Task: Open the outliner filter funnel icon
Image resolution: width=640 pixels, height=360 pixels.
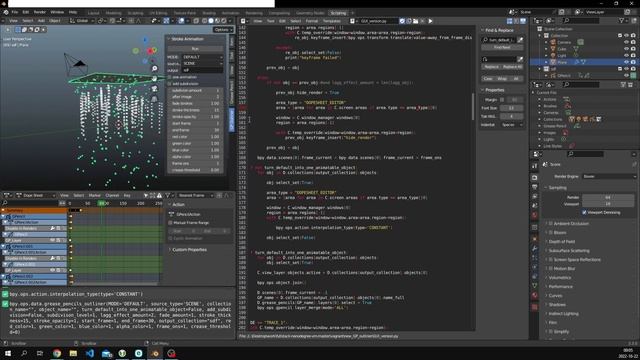Action: click(622, 20)
